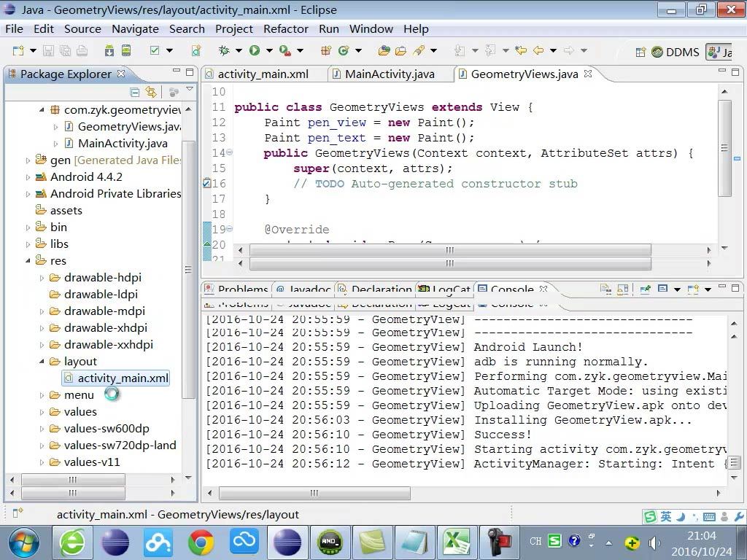The image size is (747, 560).
Task: Expand the Android 4.4.2 library node
Action: 28,177
